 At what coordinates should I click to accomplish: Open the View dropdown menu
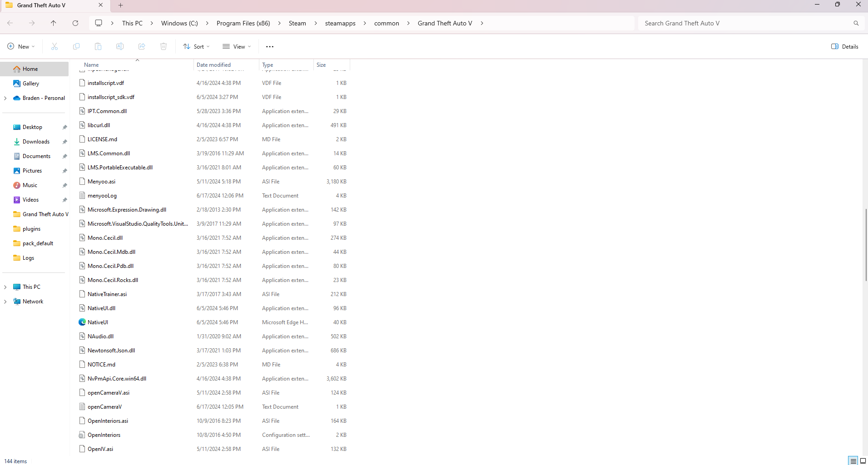tap(237, 46)
